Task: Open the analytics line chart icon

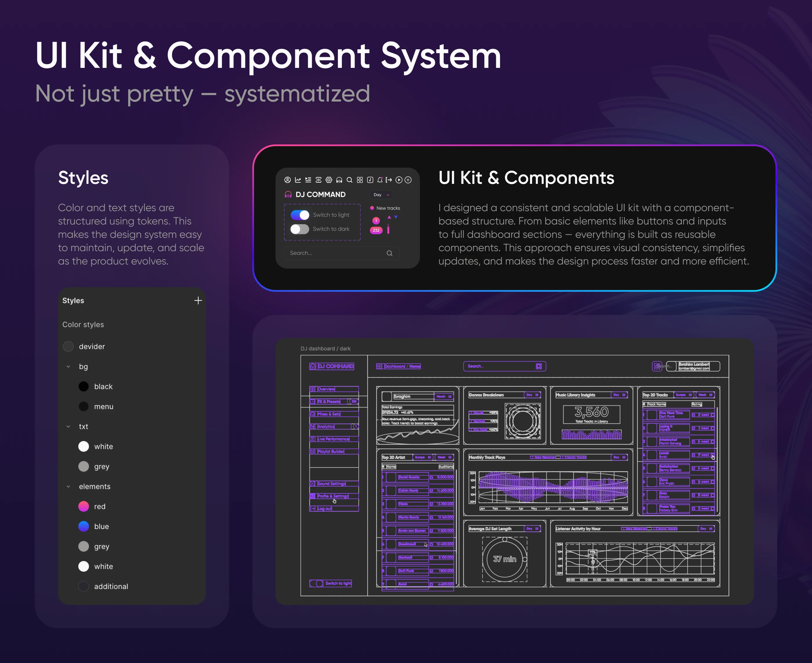Action: point(298,180)
